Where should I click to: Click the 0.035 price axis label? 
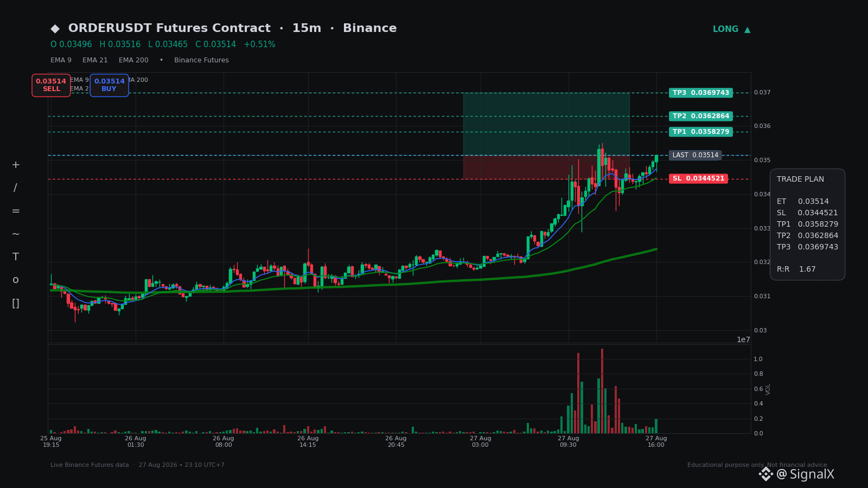[762, 160]
